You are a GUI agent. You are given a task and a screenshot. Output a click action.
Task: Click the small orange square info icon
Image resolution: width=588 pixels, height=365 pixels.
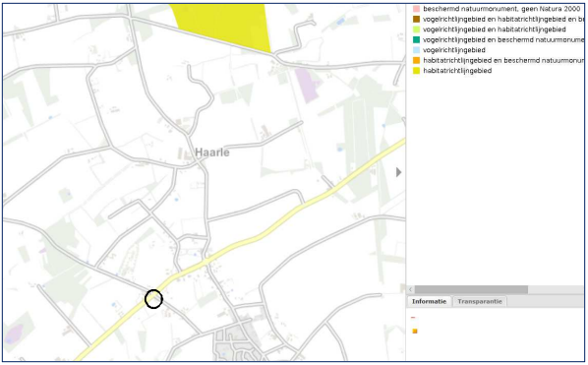415,331
